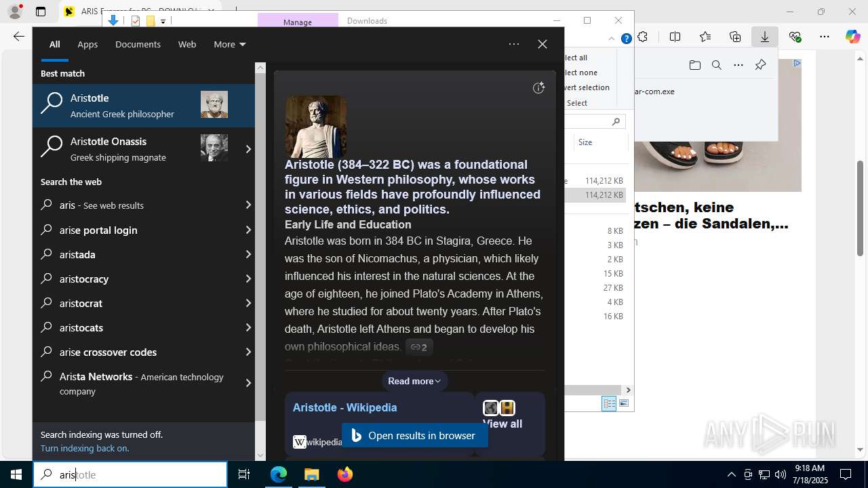This screenshot has width=868, height=488.
Task: Select the Manage ribbon tab
Action: pyautogui.click(x=298, y=22)
